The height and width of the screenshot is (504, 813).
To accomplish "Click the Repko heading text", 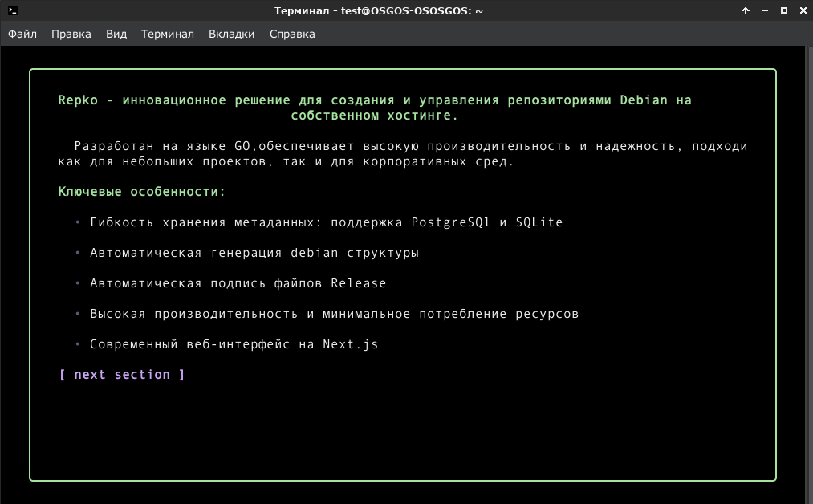I will 374,100.
